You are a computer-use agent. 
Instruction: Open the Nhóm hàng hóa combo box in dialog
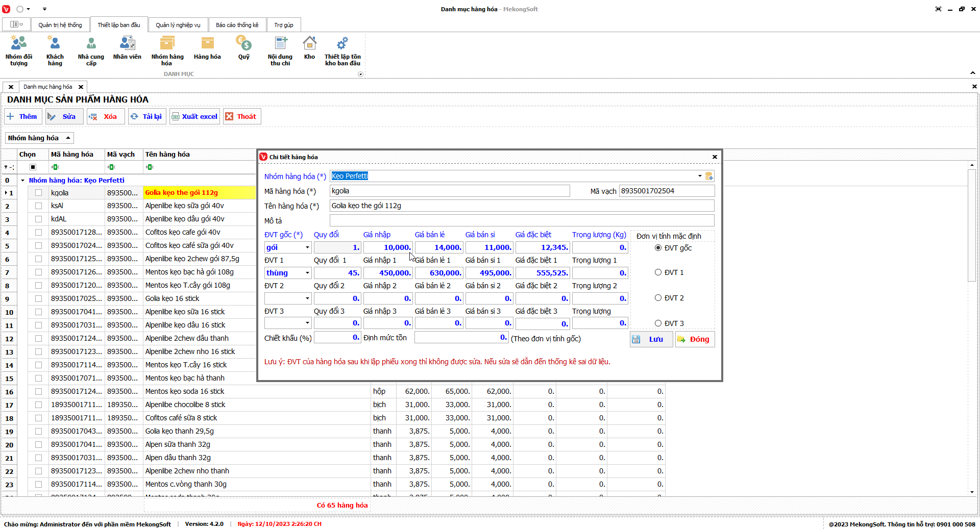point(700,176)
